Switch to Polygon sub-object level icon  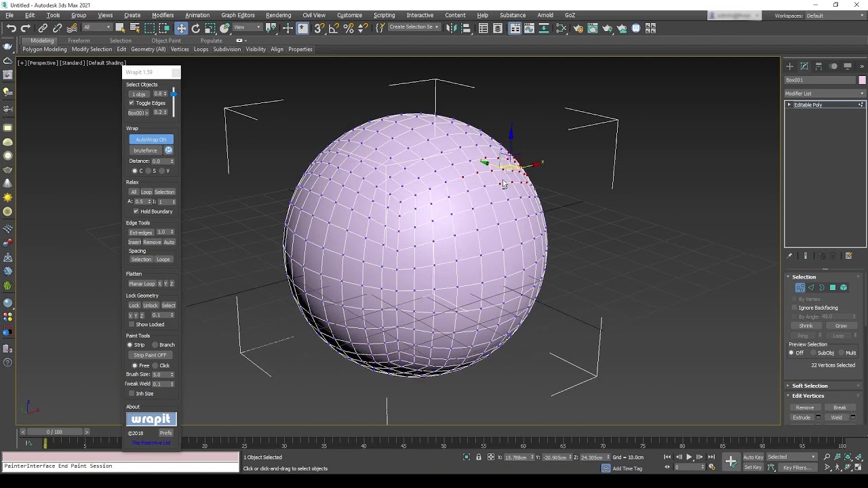[x=833, y=287]
